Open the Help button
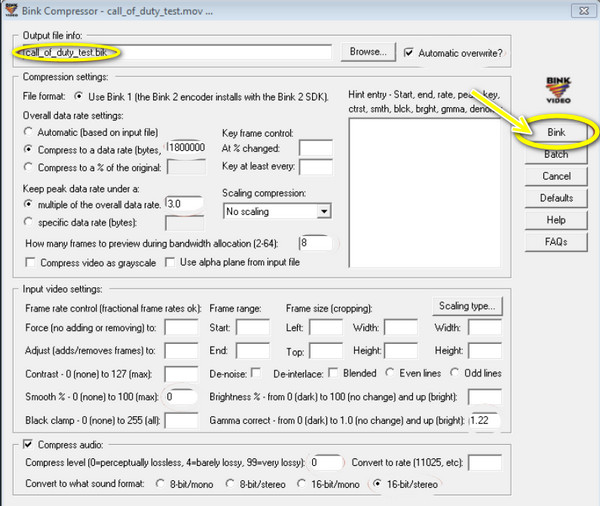Screen dimensions: 600x506 click(x=556, y=220)
